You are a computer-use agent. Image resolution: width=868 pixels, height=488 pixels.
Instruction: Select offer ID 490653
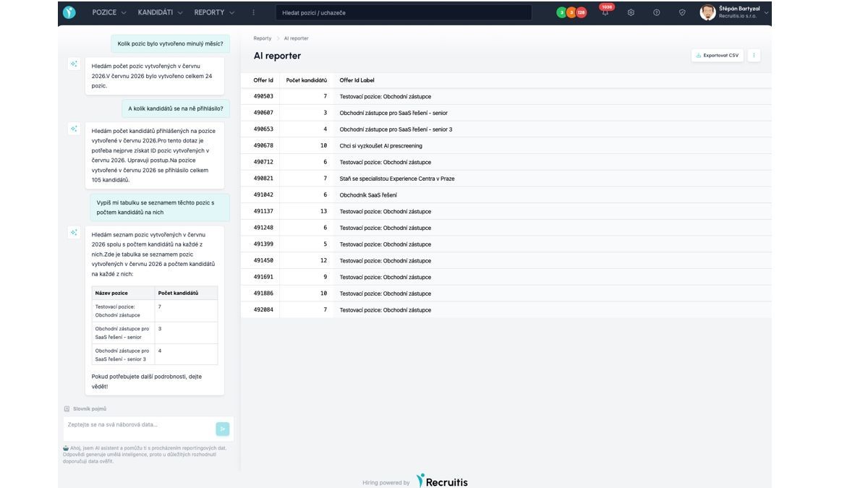[x=263, y=129]
